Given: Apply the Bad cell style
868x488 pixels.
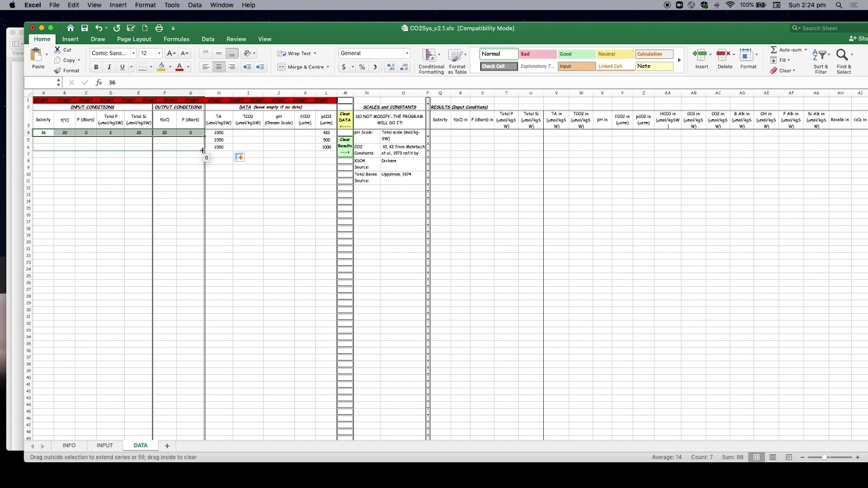Looking at the screenshot, I should [538, 54].
